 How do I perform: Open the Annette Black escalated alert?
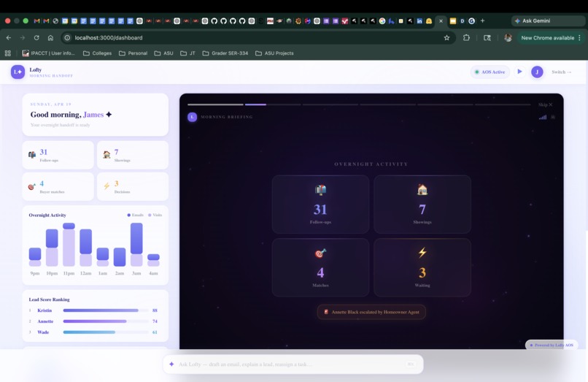point(371,312)
